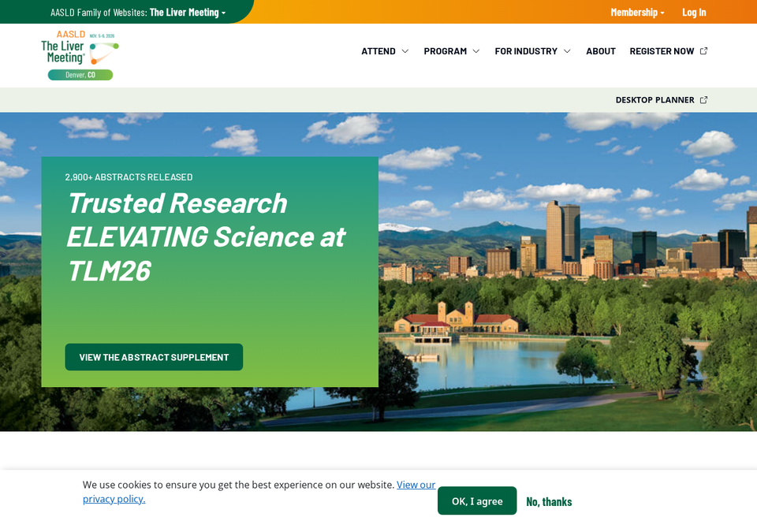Image resolution: width=757 pixels, height=532 pixels.
Task: Open the ATTEND menu item
Action: pos(378,51)
